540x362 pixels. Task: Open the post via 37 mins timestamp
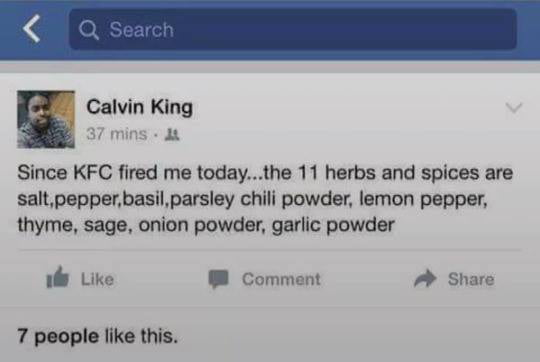[117, 134]
